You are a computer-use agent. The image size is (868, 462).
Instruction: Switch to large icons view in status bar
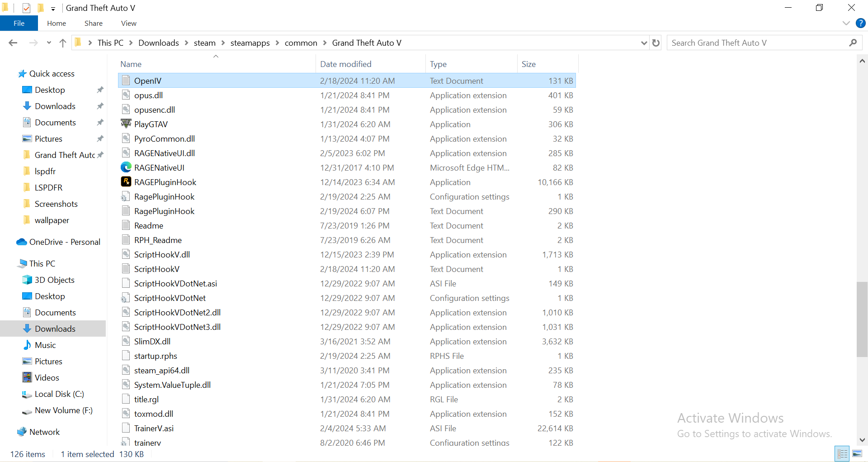857,453
